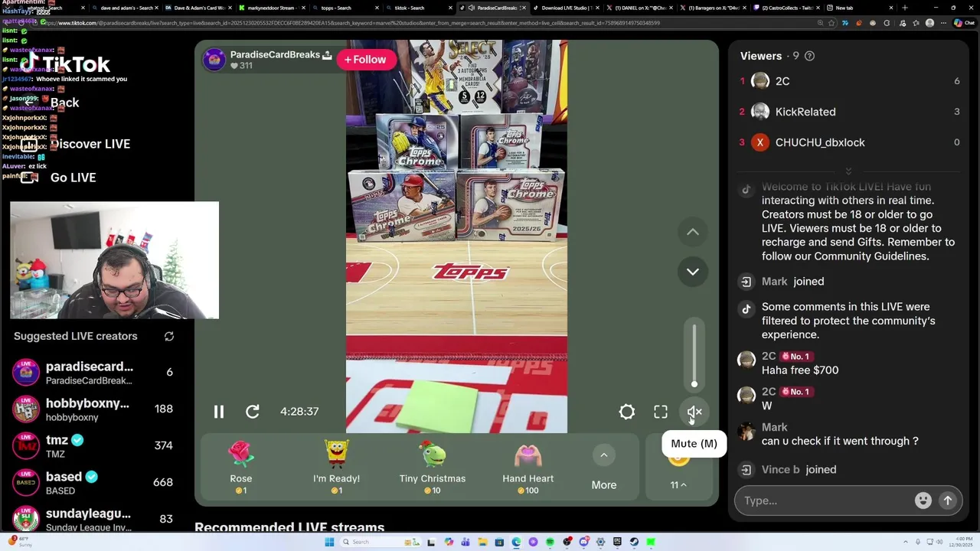Click 2C's 'Haha free $700' comment
980x551 pixels.
coord(800,370)
